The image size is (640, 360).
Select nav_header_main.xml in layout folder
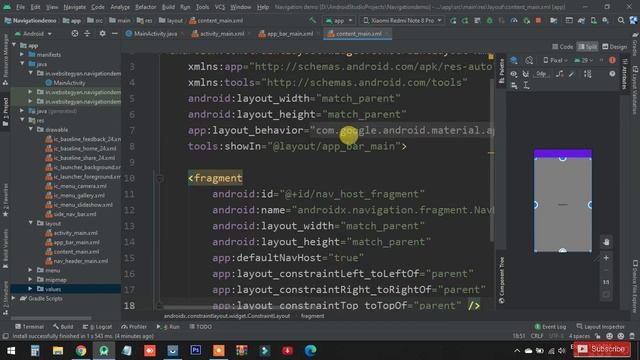point(77,261)
